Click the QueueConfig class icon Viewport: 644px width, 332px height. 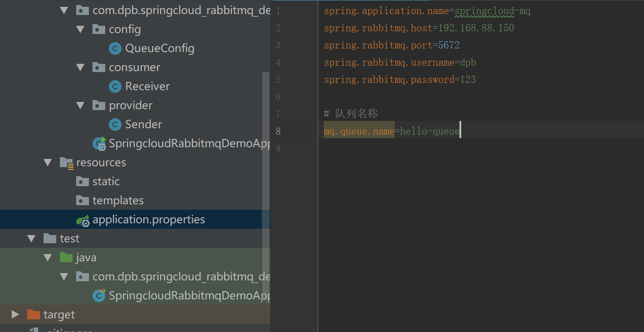pyautogui.click(x=115, y=48)
